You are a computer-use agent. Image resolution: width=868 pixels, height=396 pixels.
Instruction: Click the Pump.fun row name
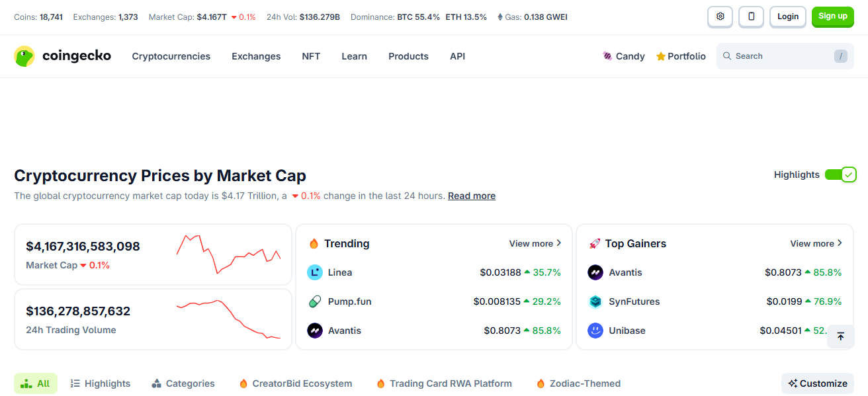click(350, 301)
